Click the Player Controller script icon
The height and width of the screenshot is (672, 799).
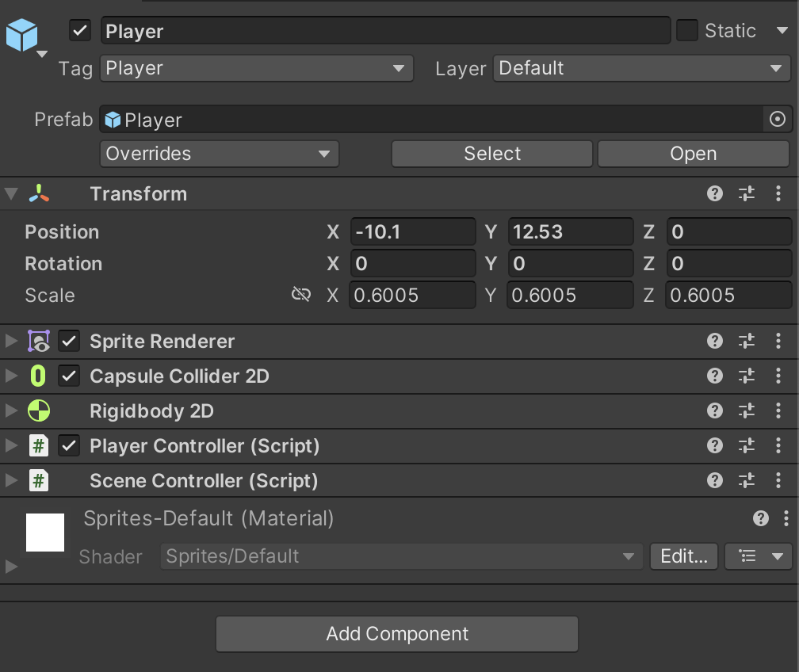click(x=38, y=445)
